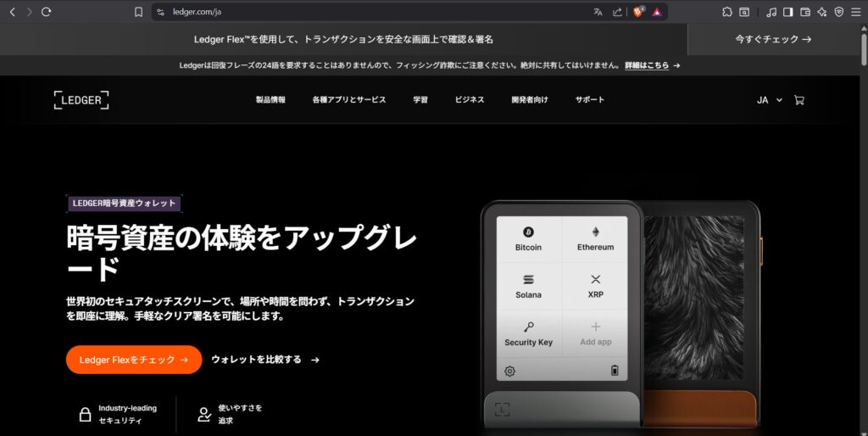Toggle the browser sidebar panel

(787, 12)
